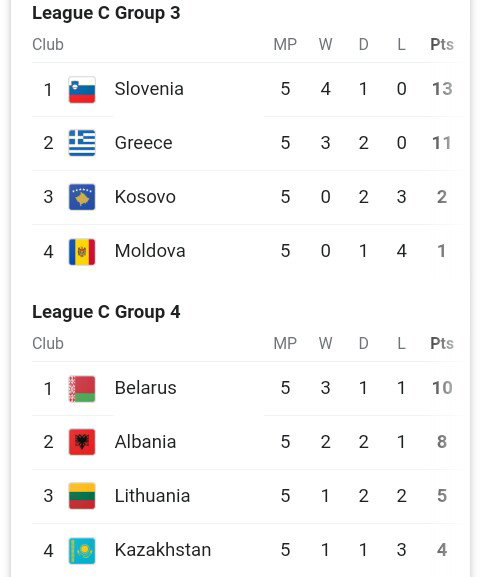The image size is (480, 577).
Task: Click the Belarus flag icon
Action: pyautogui.click(x=82, y=389)
